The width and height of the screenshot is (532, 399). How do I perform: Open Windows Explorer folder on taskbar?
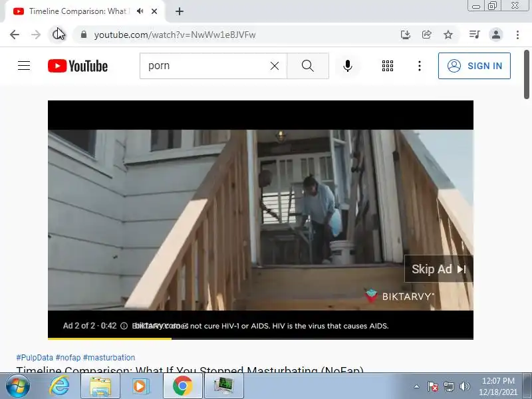pos(100,386)
